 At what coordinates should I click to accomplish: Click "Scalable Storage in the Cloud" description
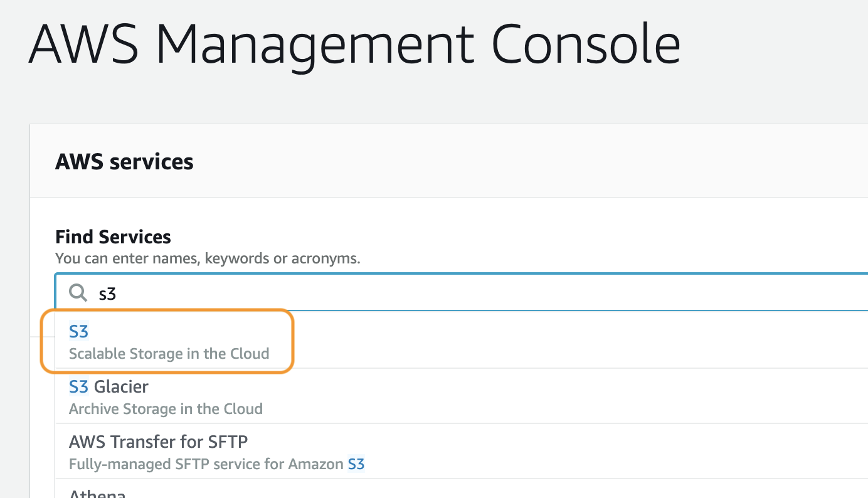169,354
